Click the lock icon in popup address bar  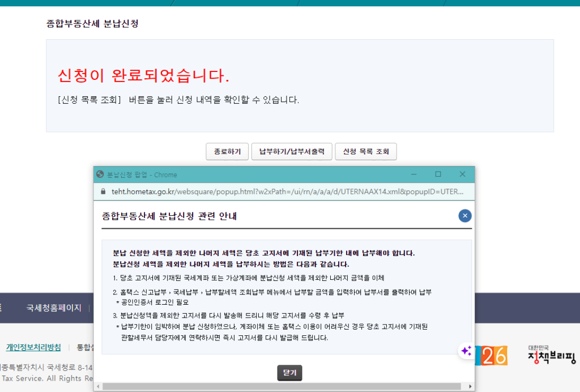tap(103, 191)
